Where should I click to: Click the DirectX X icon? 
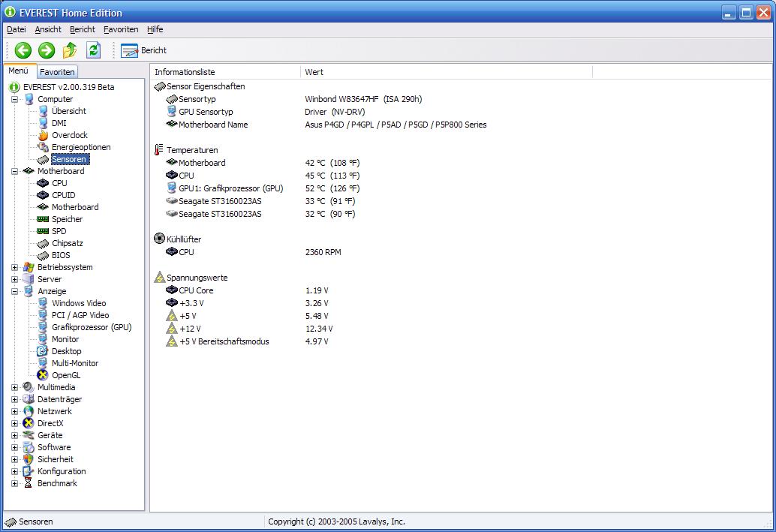[x=29, y=423]
